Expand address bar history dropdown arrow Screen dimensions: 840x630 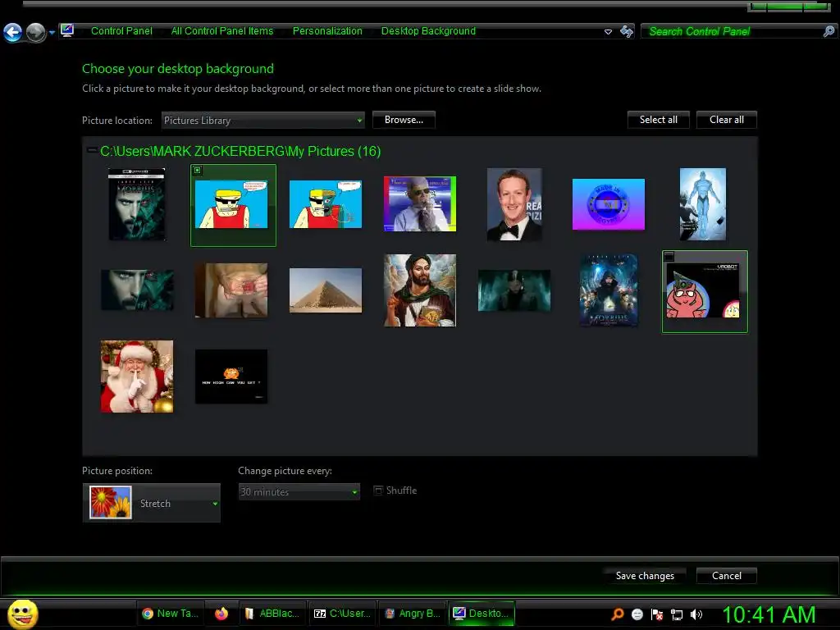pos(608,32)
